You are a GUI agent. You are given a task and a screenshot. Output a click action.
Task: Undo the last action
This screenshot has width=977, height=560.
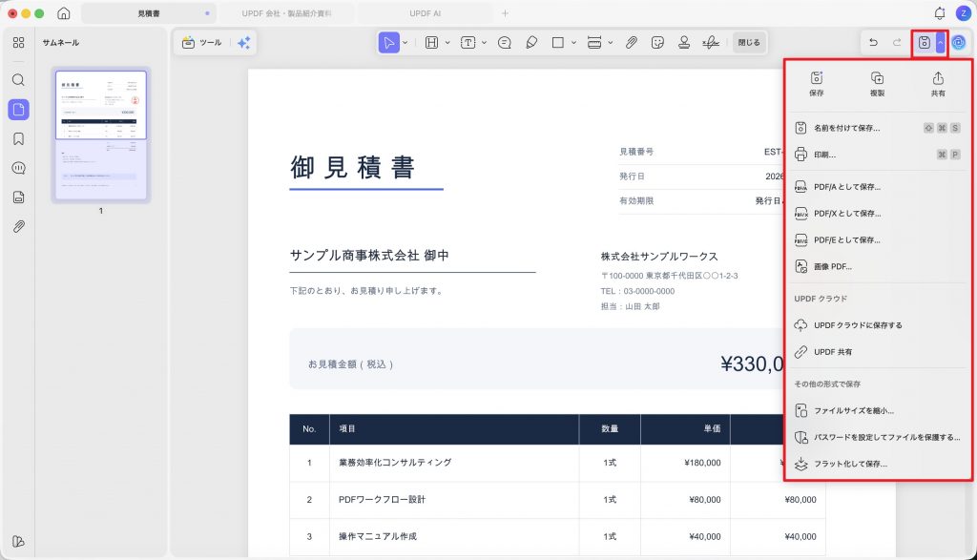[874, 42]
